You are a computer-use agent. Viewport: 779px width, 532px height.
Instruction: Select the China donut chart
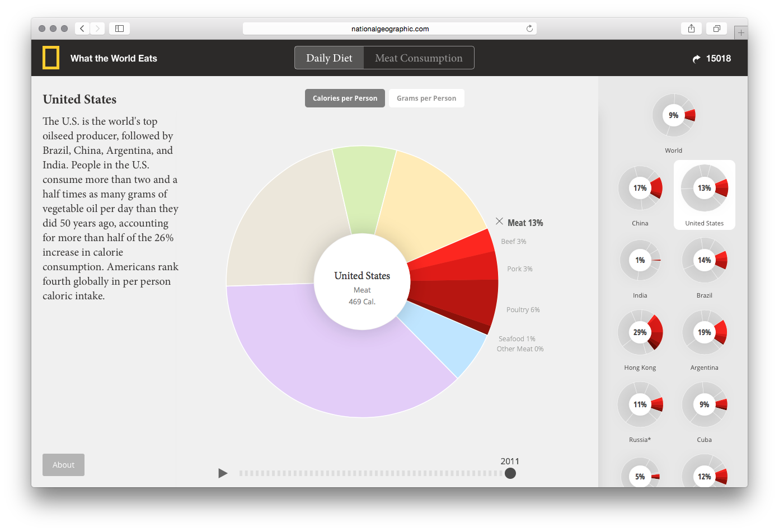click(x=640, y=189)
